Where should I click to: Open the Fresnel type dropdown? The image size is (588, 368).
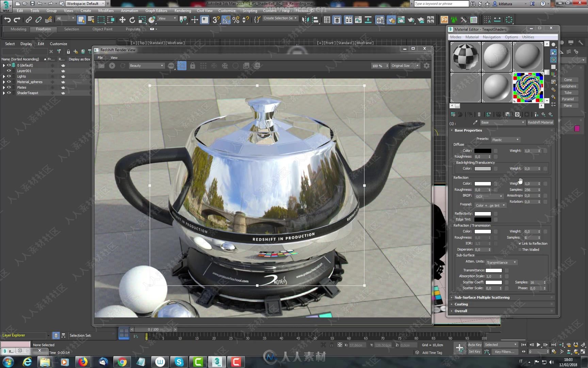click(x=490, y=205)
